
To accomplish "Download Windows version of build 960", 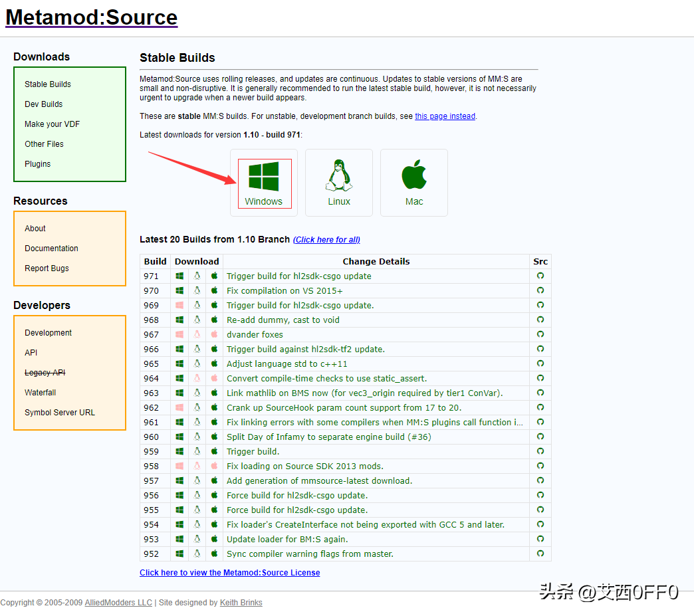I will tap(179, 437).
